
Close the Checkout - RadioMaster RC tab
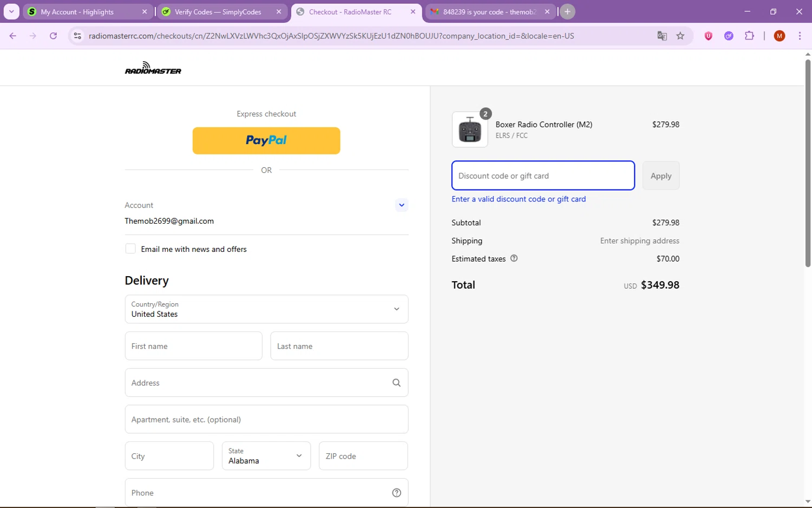coord(413,11)
